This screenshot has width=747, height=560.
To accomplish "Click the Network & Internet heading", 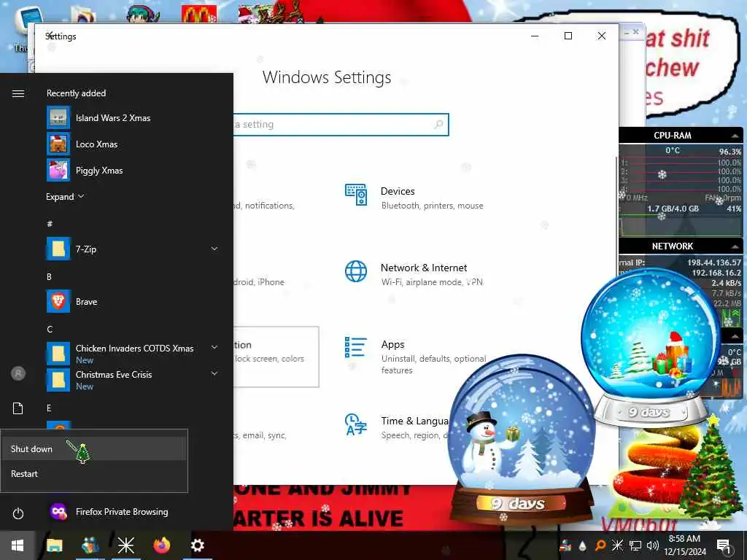I will click(x=424, y=268).
